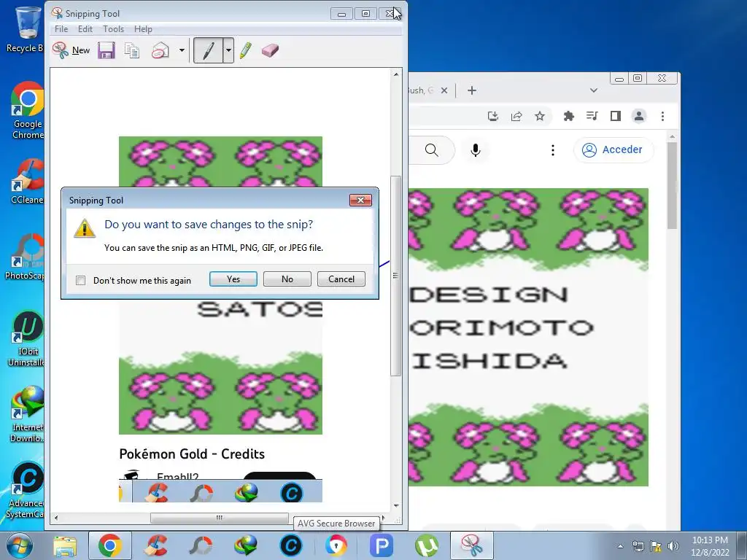This screenshot has width=747, height=560.
Task: Choose Yes to save the snip
Action: coord(233,279)
